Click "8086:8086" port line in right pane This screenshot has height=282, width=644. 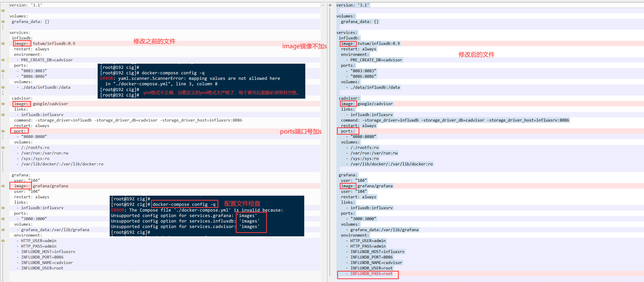tap(363, 76)
